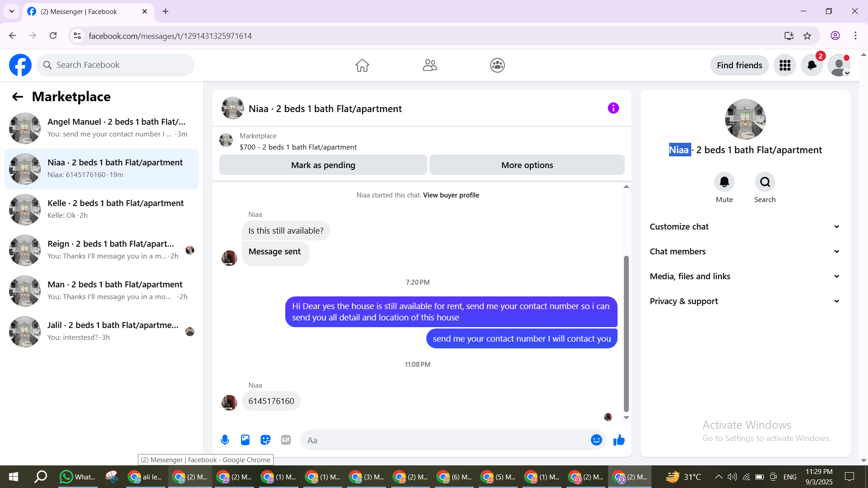Choose a GIF icon
The height and width of the screenshot is (488, 868).
[286, 440]
